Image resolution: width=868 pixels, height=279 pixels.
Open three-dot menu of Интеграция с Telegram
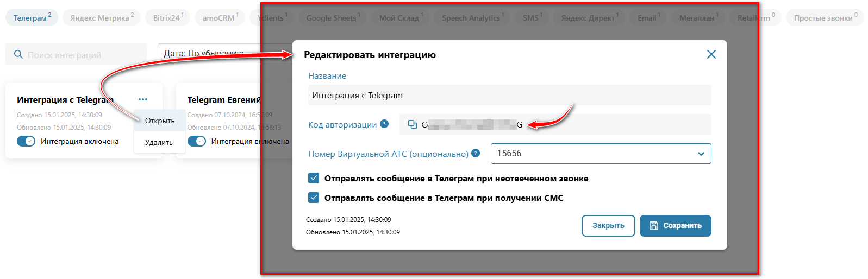tap(143, 99)
